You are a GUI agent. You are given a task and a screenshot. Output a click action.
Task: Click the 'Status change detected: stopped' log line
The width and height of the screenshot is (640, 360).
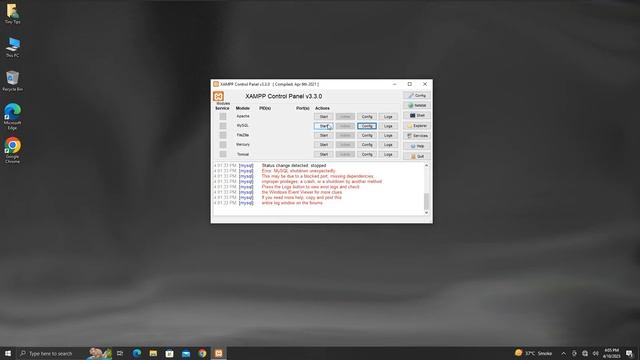(x=294, y=166)
